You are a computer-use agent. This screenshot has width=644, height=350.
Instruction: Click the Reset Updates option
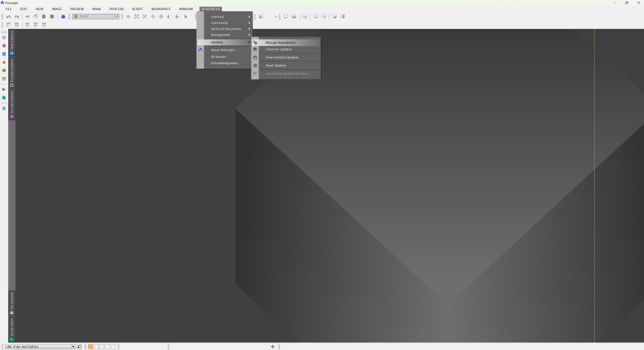(x=275, y=65)
